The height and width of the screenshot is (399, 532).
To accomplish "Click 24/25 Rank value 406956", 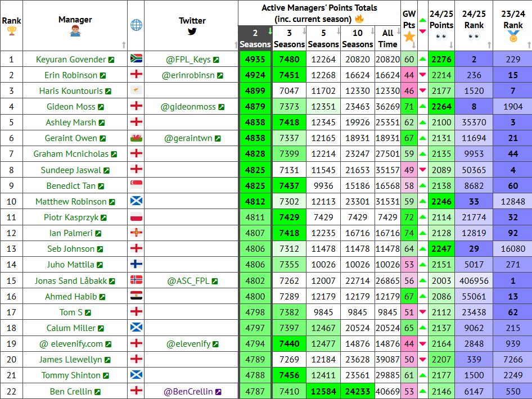I will point(474,281).
